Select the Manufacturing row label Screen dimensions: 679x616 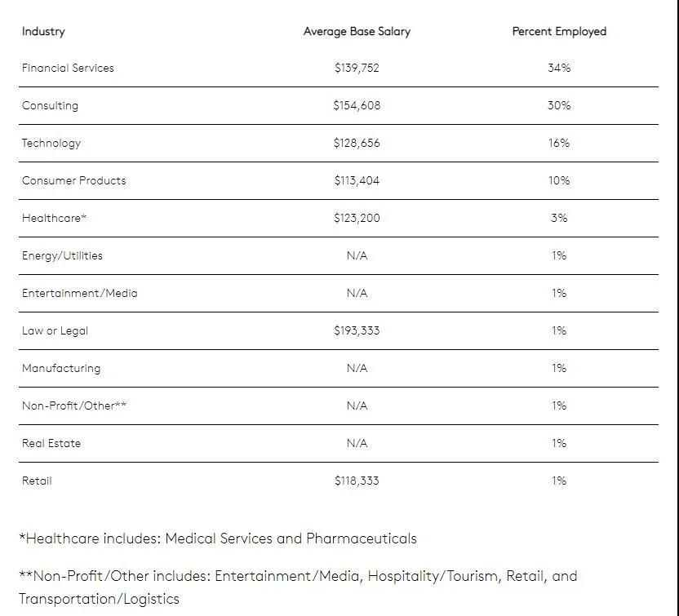[61, 368]
